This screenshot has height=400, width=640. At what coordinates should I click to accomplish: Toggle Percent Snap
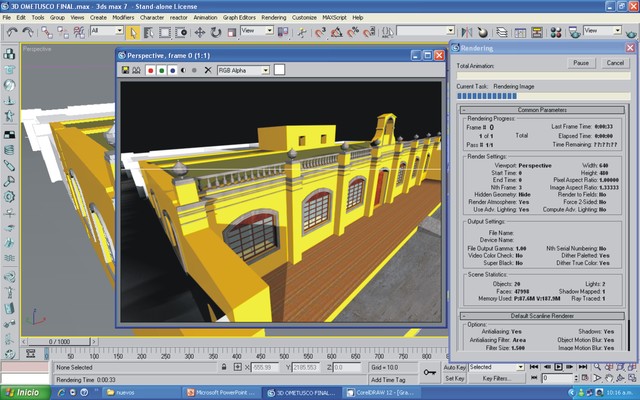point(353,32)
